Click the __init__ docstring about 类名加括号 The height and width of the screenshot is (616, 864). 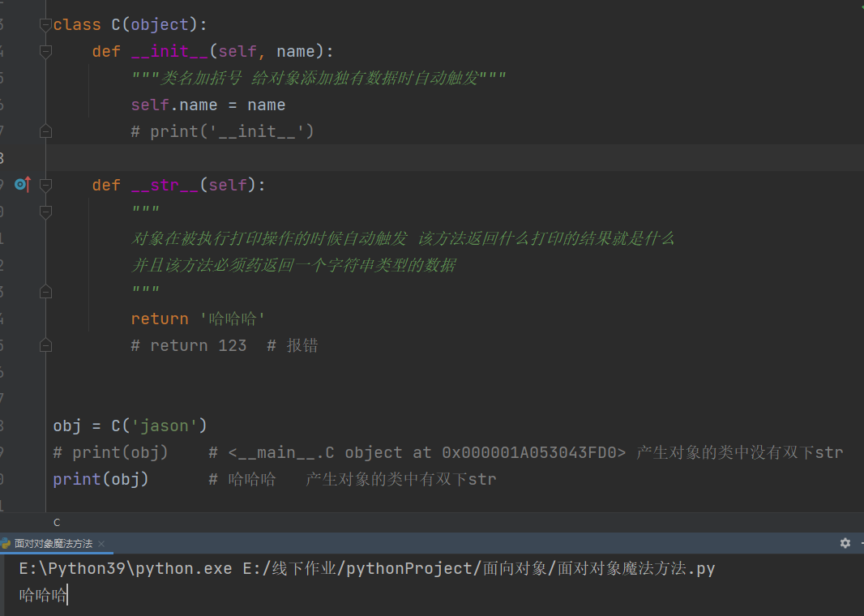pos(319,79)
